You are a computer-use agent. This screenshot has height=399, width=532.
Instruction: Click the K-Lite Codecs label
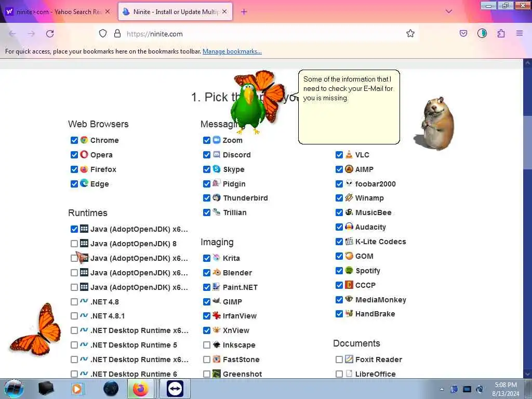381,242
